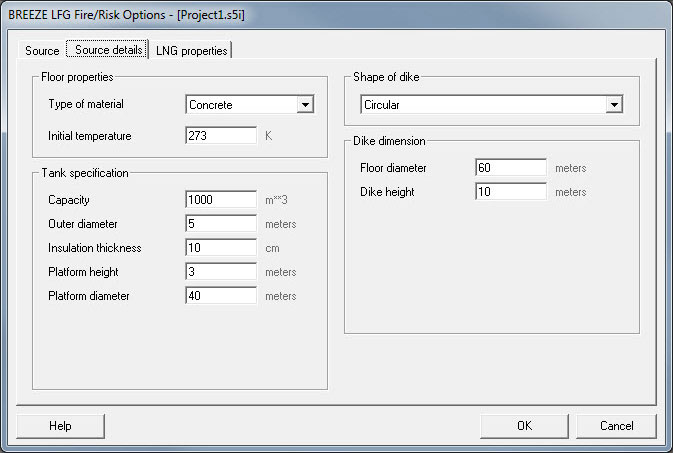Dismiss the dialog with Cancel
This screenshot has width=673, height=453.
(616, 426)
